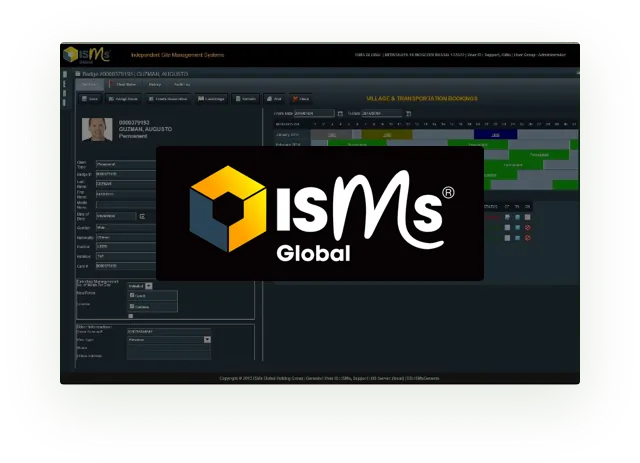Click the teal icon in first status row
The width and height of the screenshot is (640, 463).
517,217
